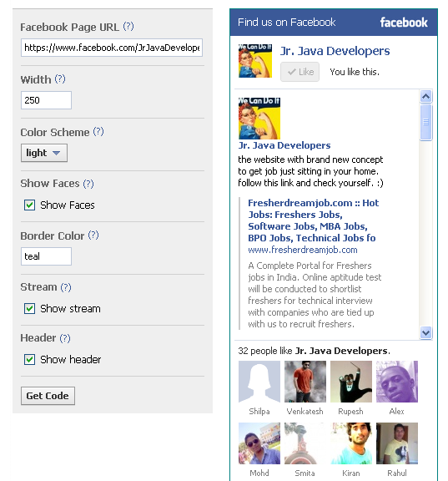Viewport: 448px width, 481px height.
Task: Uncheck the Show stream checkbox
Action: click(29, 309)
